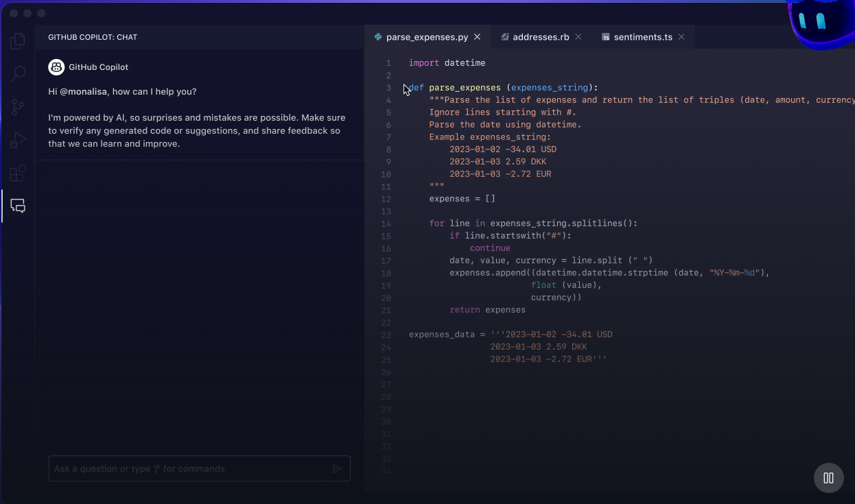Click the Ruby file icon on addresses.rb tab
This screenshot has width=855, height=504.
click(x=504, y=37)
